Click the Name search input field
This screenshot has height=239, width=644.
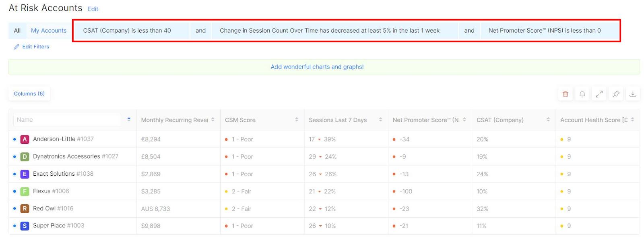click(67, 120)
